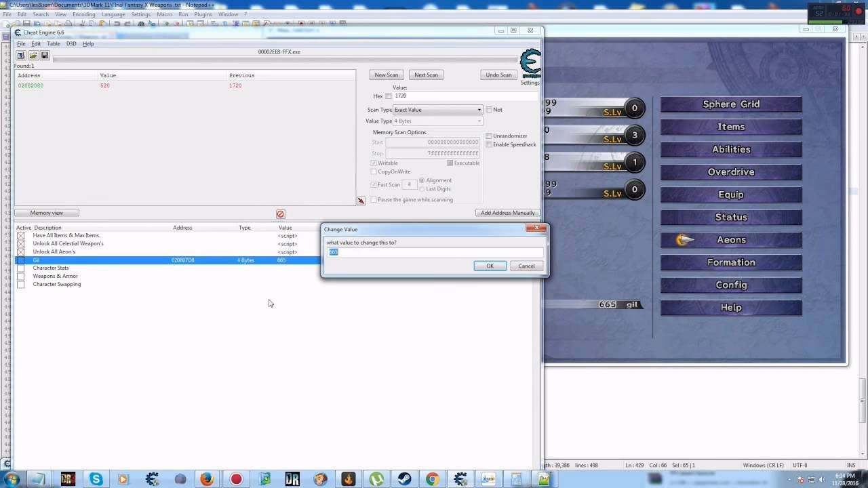Toggle the Hex checkbox
This screenshot has height=488, width=868.
389,96
